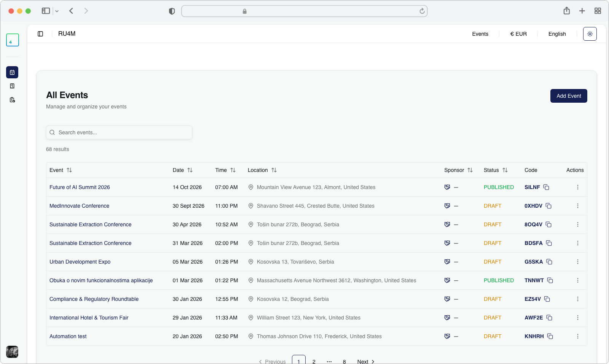Toggle sort order on the Date column
The height and width of the screenshot is (364, 609).
point(190,170)
